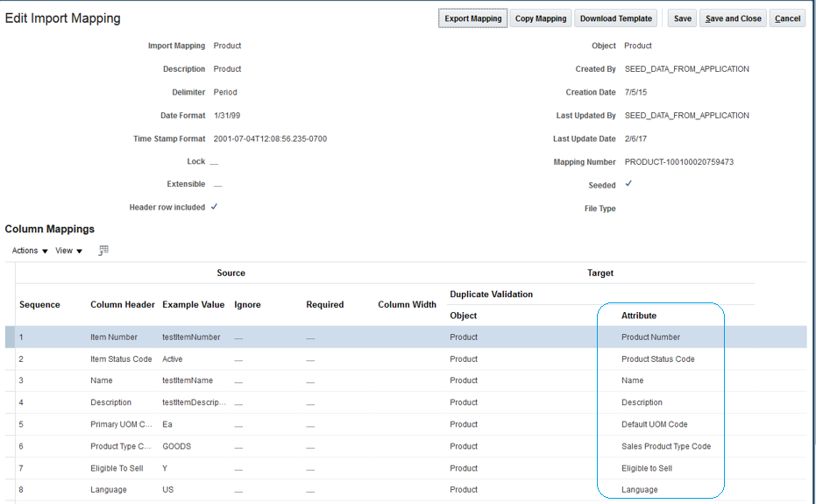The height and width of the screenshot is (504, 816).
Task: Click the Default UOM Code attribute
Action: point(654,424)
